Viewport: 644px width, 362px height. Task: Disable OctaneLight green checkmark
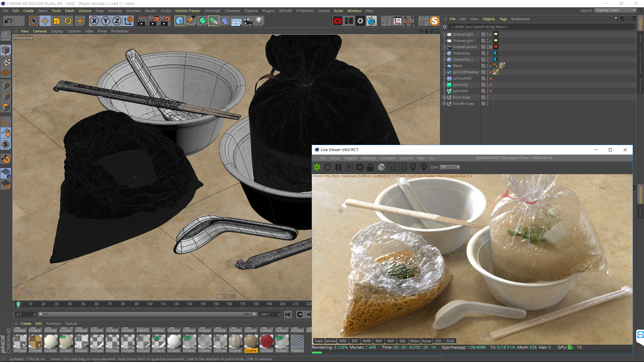tap(490, 35)
